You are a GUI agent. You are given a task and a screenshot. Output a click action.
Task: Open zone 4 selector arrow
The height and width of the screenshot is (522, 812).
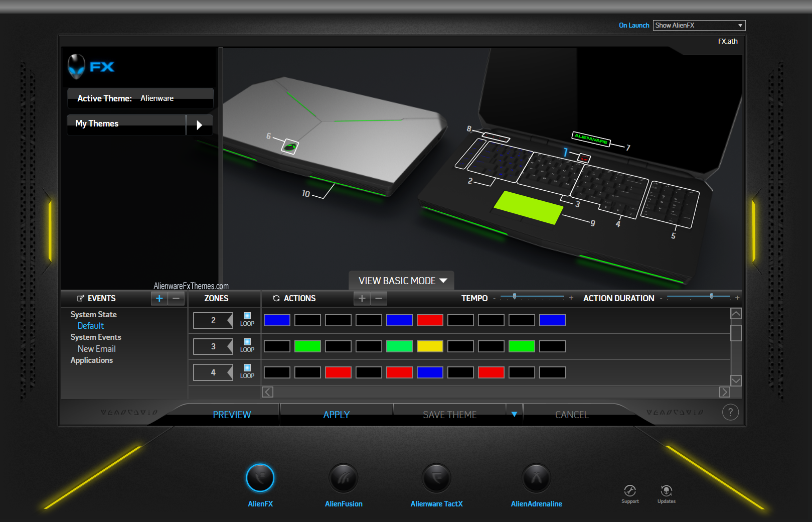pyautogui.click(x=230, y=372)
